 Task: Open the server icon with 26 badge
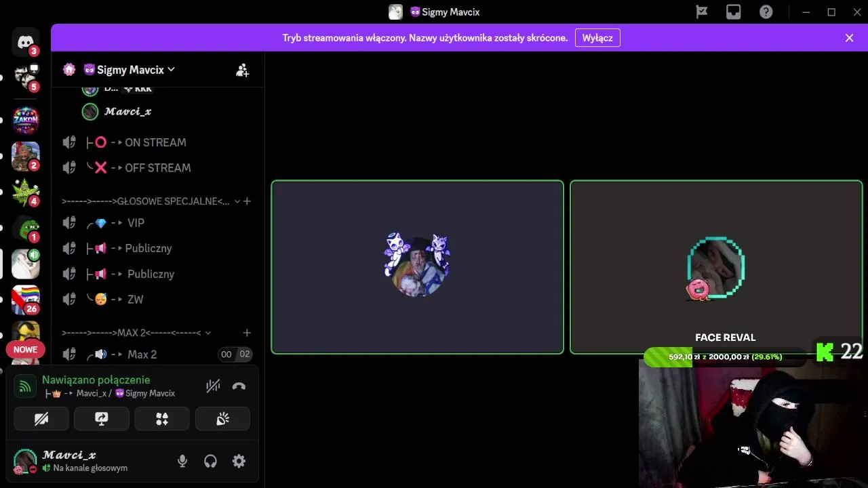[26, 300]
